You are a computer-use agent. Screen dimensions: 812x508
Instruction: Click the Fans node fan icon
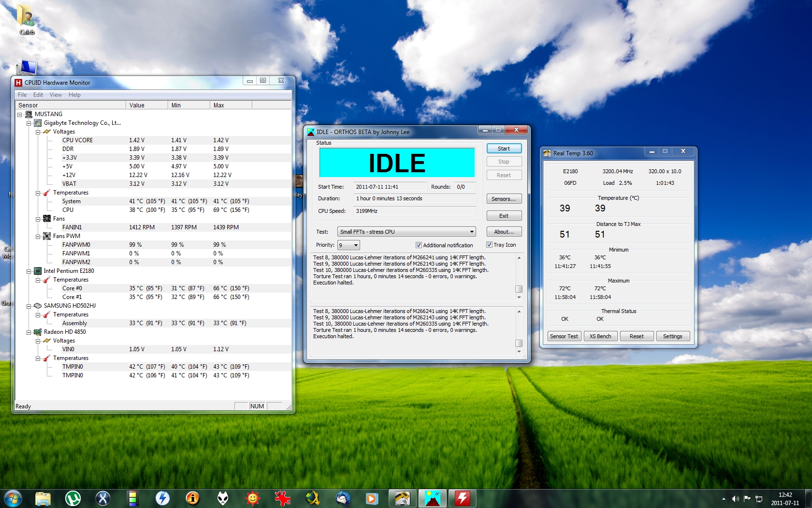click(47, 219)
